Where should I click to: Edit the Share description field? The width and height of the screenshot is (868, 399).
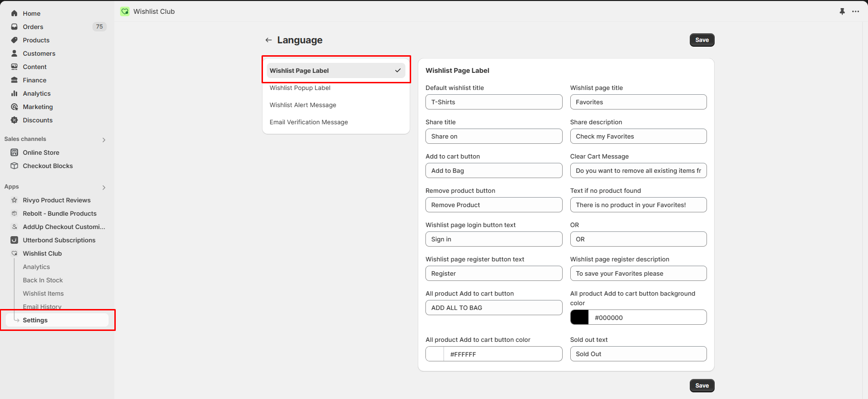[638, 136]
